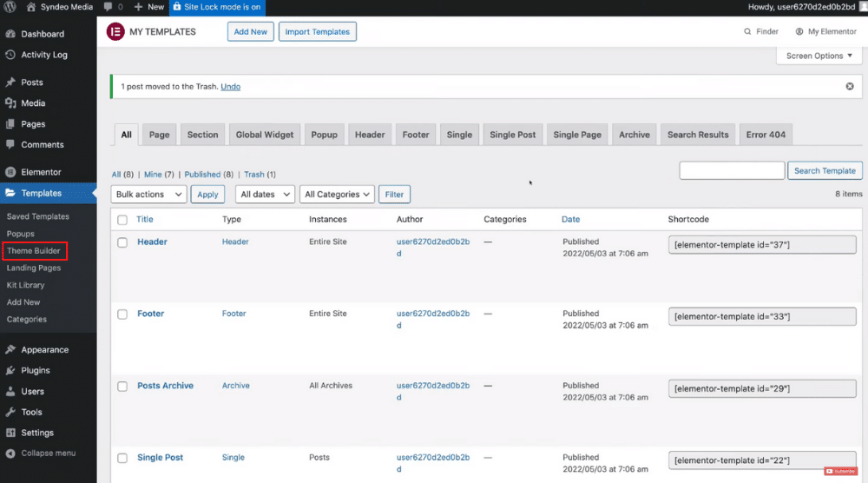Open the Trash (1) filter link
868x483 pixels.
pyautogui.click(x=260, y=175)
